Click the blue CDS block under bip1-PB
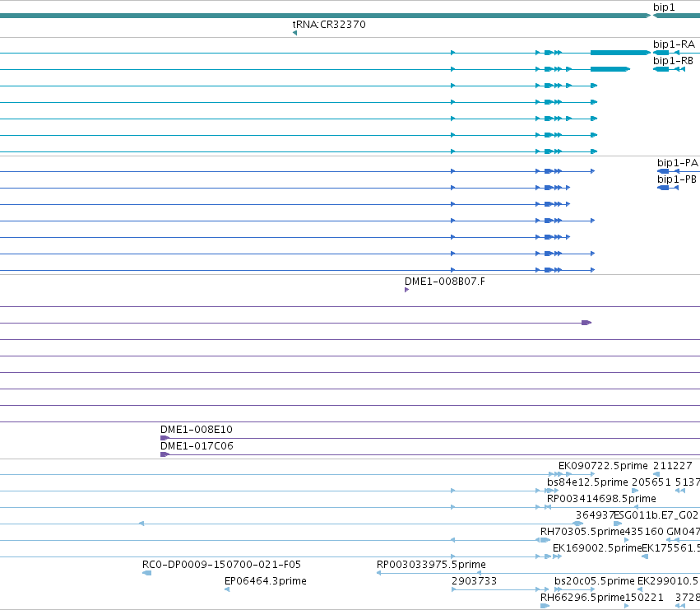The width and height of the screenshot is (700, 610). [663, 188]
